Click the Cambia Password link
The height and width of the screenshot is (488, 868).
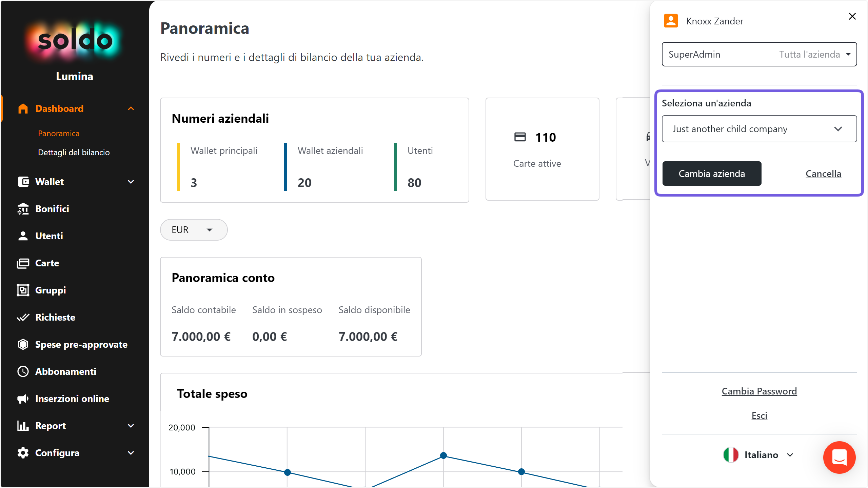pos(759,391)
